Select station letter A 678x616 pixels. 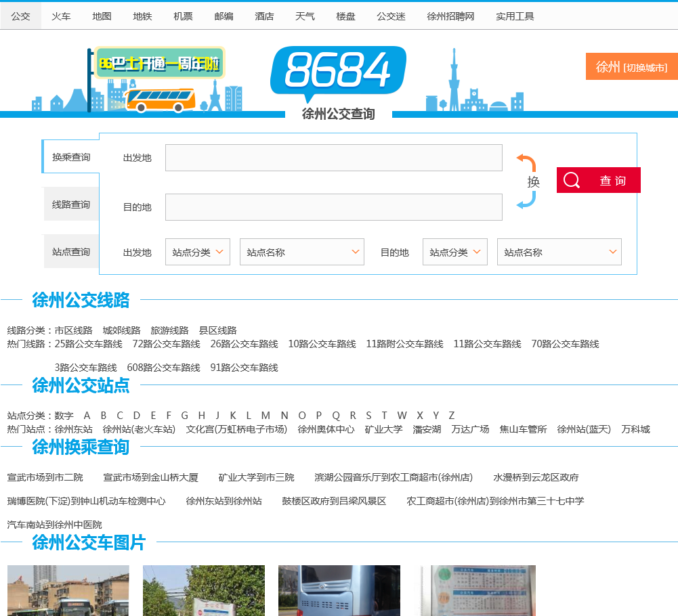coord(87,416)
